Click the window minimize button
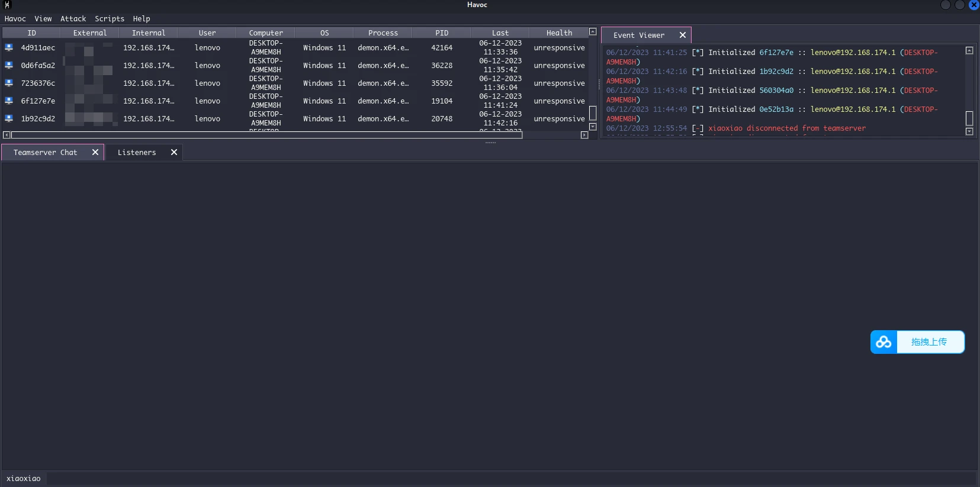 946,5
